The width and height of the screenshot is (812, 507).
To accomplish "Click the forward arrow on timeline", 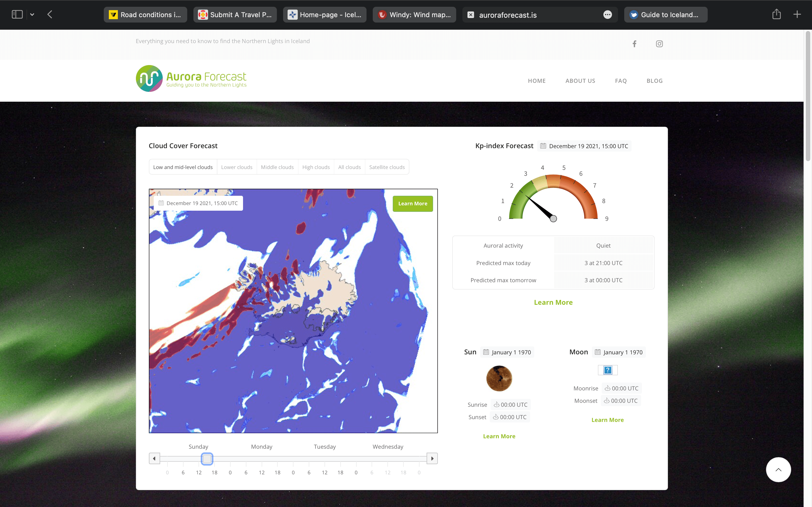I will (432, 459).
